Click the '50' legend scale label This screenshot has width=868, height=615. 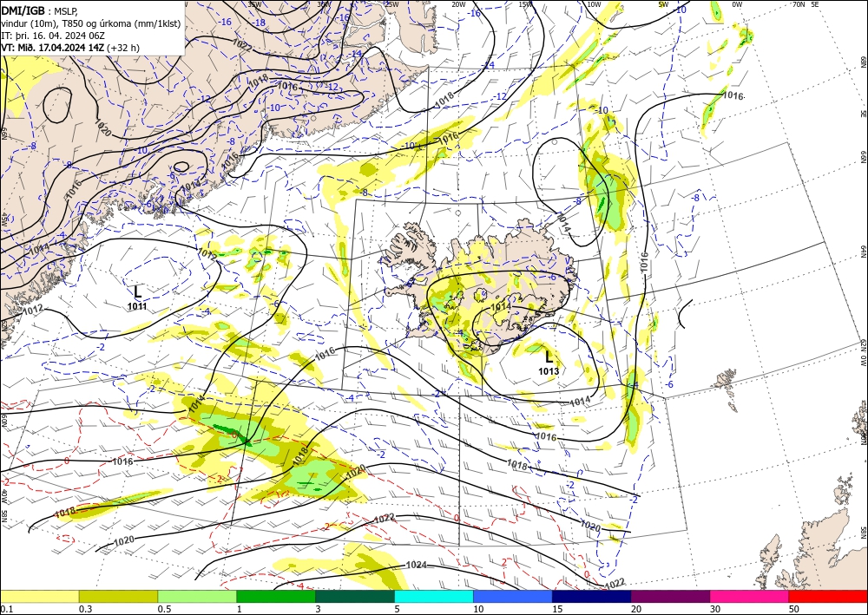(794, 609)
